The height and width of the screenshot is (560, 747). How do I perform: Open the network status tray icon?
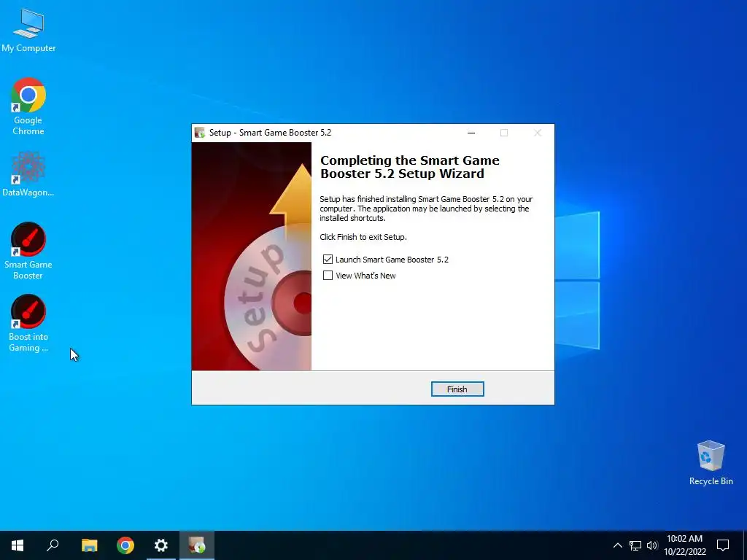point(635,545)
